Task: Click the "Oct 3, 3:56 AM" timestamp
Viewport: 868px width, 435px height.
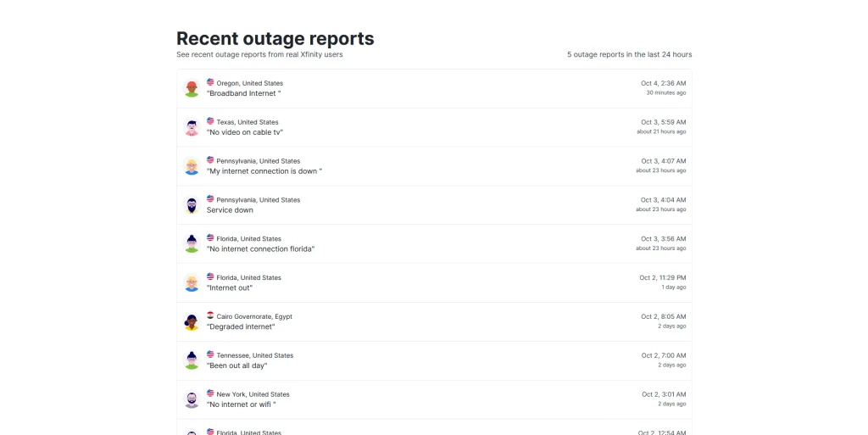Action: (x=663, y=238)
